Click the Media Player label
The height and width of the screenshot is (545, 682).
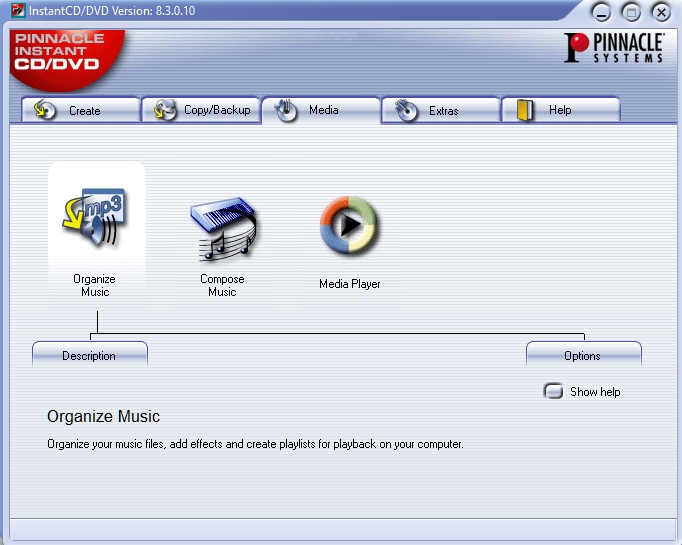pos(350,284)
